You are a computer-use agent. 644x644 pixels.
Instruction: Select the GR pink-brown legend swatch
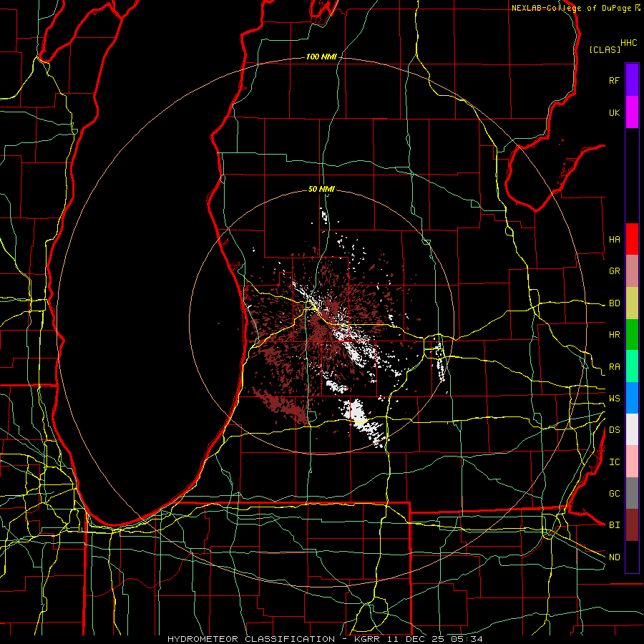(632, 271)
